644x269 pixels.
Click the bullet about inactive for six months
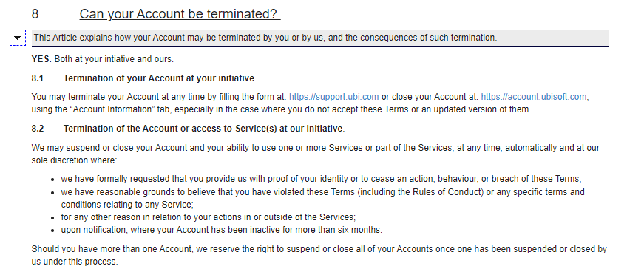click(x=221, y=230)
